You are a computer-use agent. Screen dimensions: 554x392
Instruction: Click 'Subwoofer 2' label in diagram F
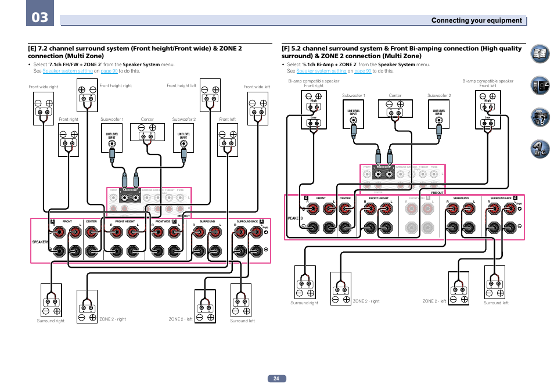coord(439,96)
